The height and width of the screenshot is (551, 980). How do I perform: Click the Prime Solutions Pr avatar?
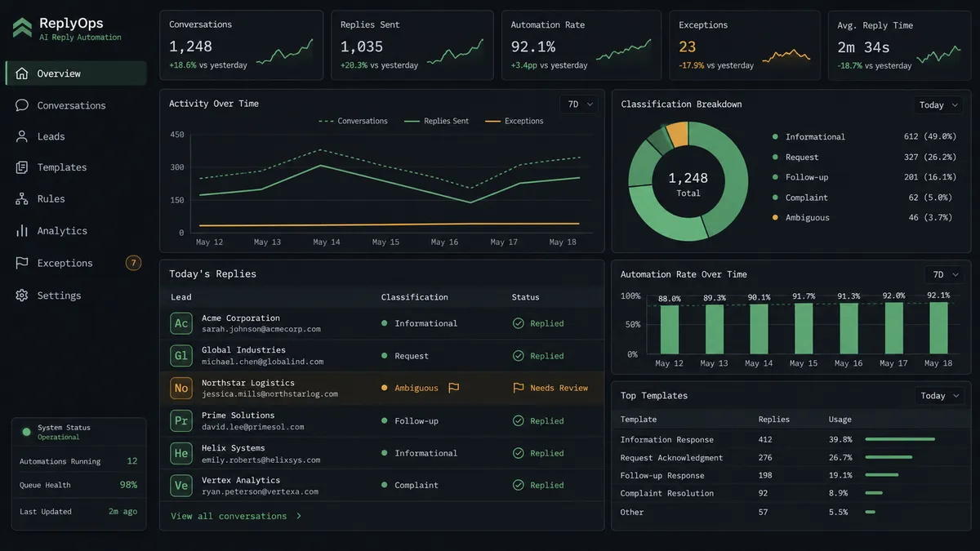tap(181, 421)
